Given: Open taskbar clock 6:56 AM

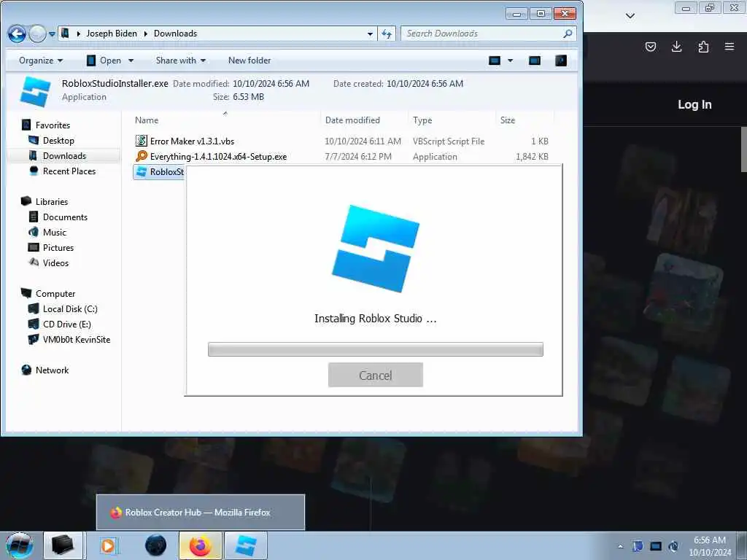Looking at the screenshot, I should point(710,546).
